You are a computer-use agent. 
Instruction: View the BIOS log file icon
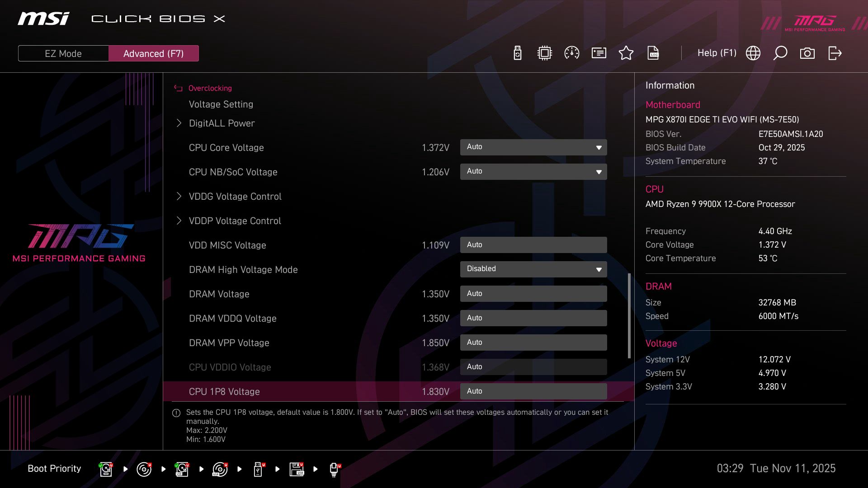tap(653, 53)
